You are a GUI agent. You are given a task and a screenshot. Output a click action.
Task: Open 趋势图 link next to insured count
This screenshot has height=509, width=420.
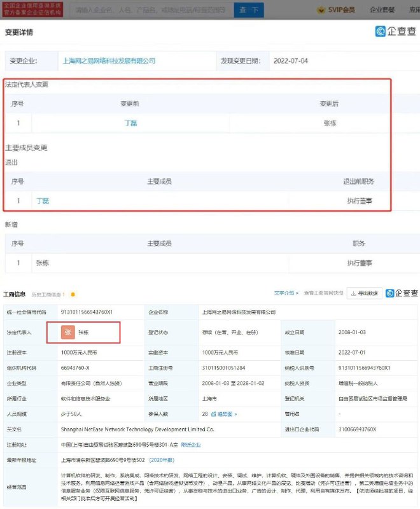(227, 414)
